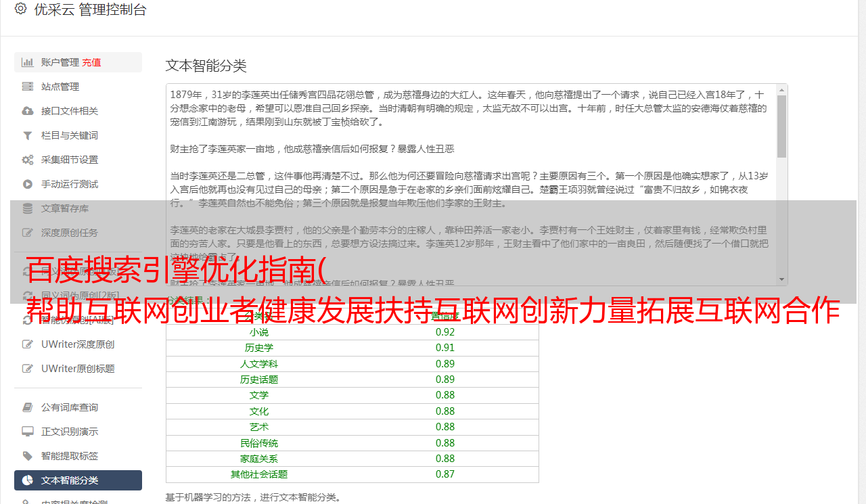Screen dimensions: 866x504
Task: Click the edit icon for UWriter深度原创
Action: (28, 344)
